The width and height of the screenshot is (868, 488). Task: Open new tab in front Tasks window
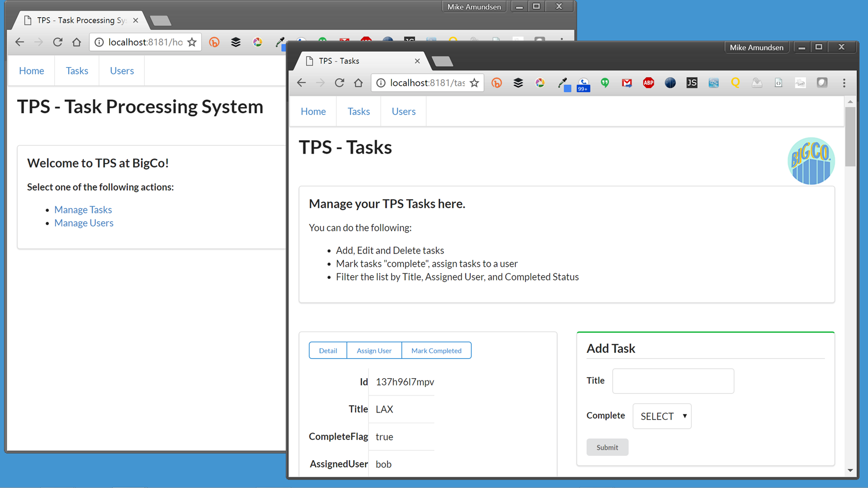pyautogui.click(x=442, y=61)
